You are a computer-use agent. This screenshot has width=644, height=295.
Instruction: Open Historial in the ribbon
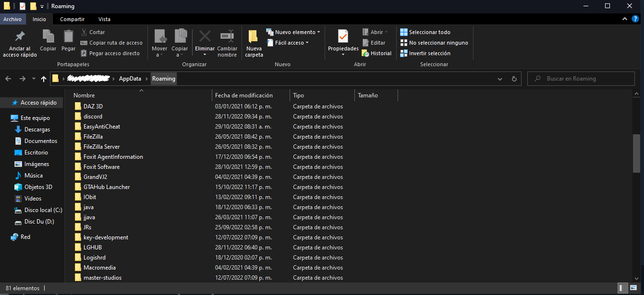pyautogui.click(x=377, y=53)
